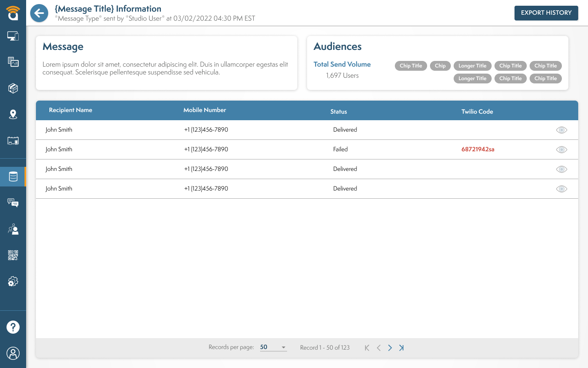Open the 3D cube package sidebar icon

[x=13, y=88]
